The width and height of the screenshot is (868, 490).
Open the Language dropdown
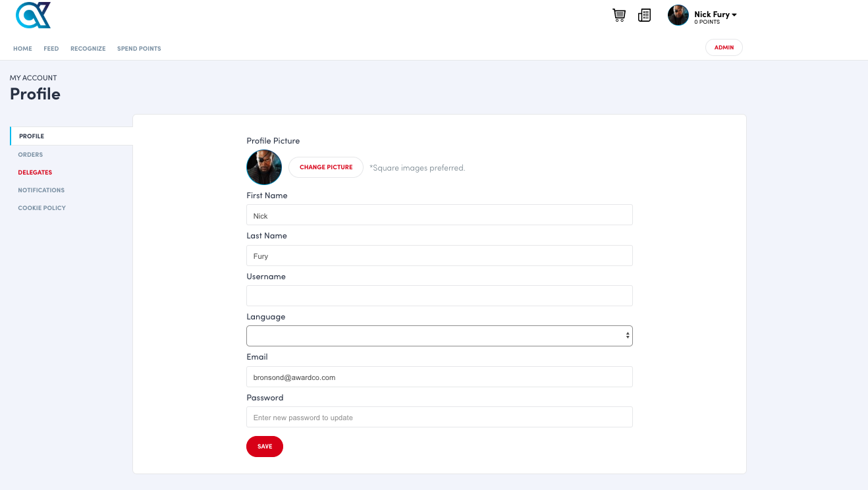coord(439,336)
